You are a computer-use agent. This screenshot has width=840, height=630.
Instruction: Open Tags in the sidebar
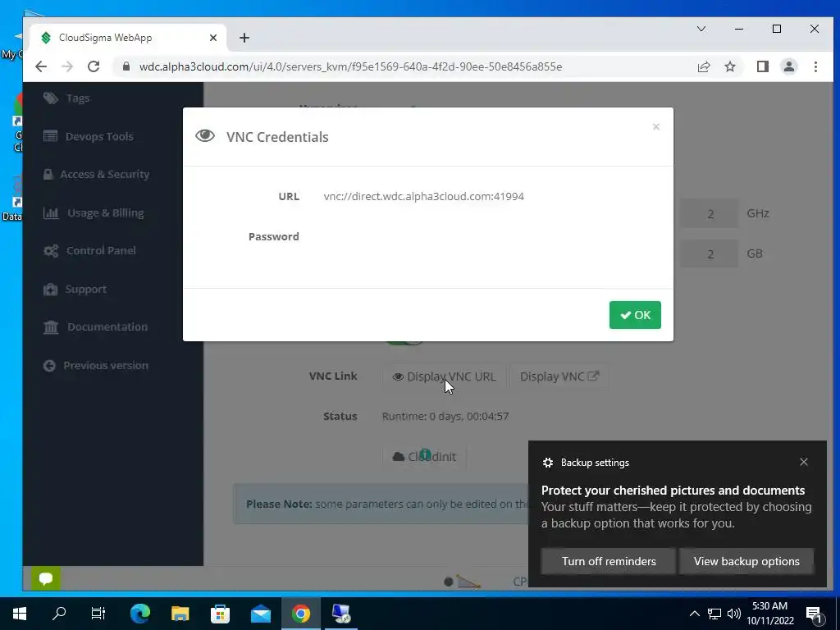pyautogui.click(x=78, y=98)
